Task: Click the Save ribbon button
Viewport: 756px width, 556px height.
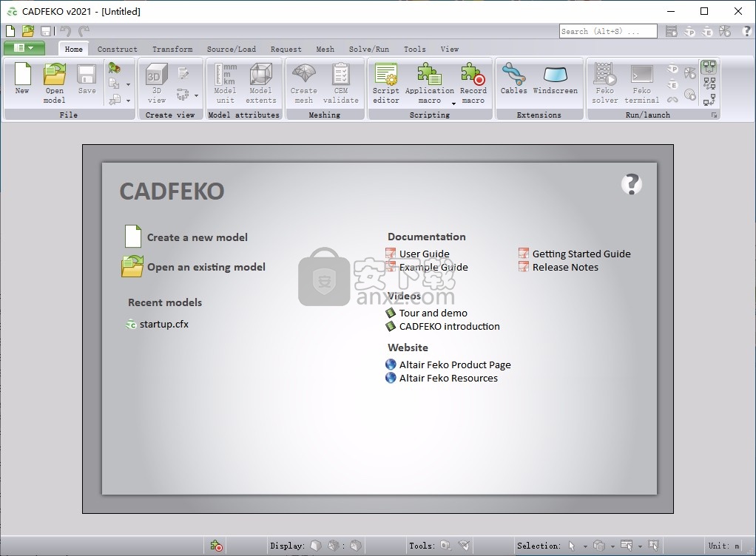Action: [87, 78]
